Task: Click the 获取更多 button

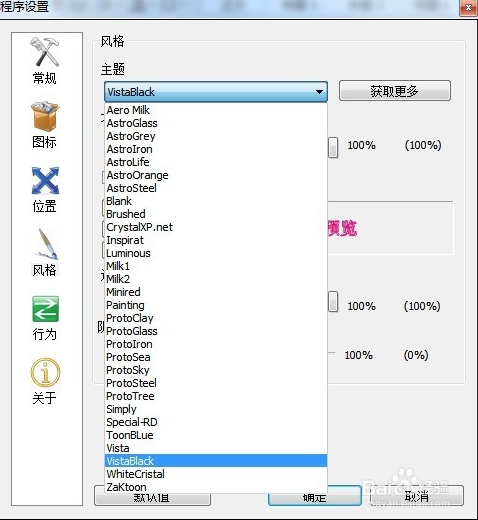Action: click(395, 91)
